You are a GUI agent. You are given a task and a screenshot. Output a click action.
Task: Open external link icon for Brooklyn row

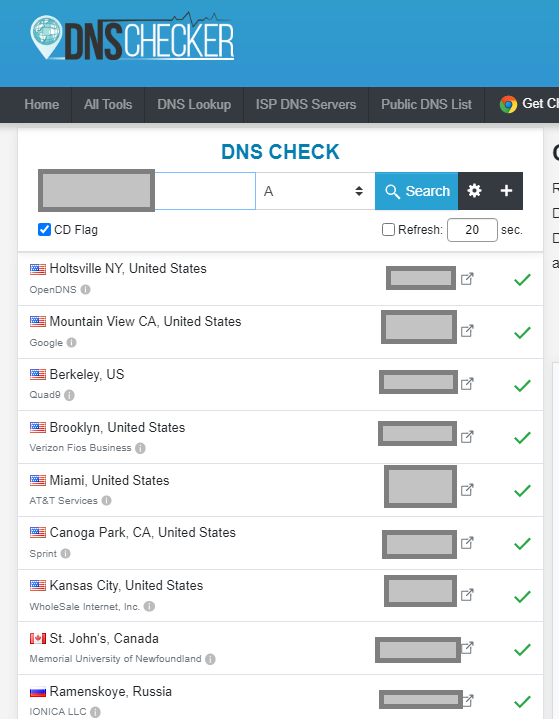(467, 437)
